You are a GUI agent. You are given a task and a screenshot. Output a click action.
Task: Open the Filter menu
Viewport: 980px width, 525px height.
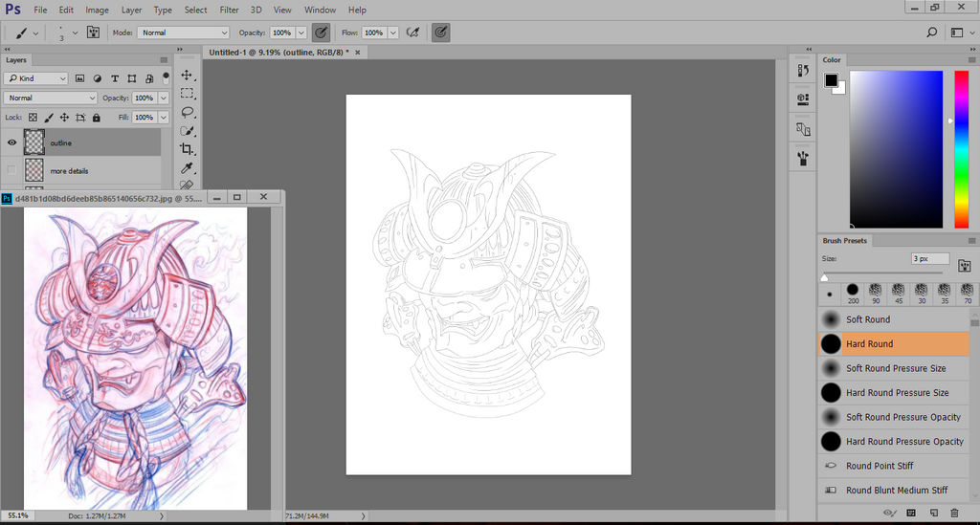click(x=229, y=10)
